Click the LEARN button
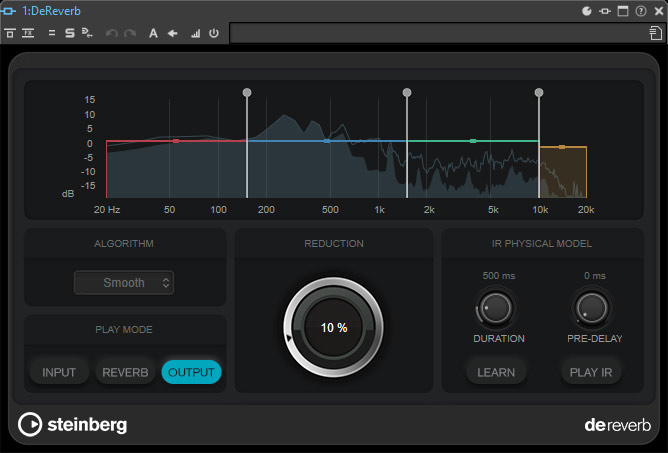This screenshot has width=668, height=453. coord(496,373)
